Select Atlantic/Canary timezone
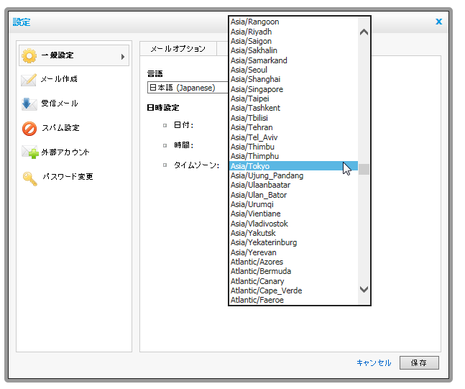Screen dimensions: 465x389 click(x=293, y=281)
